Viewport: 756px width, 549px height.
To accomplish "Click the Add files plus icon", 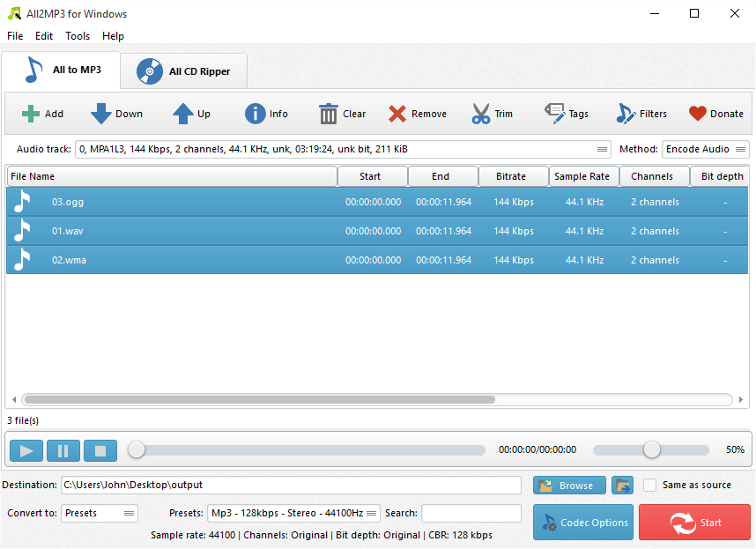I will coord(30,114).
